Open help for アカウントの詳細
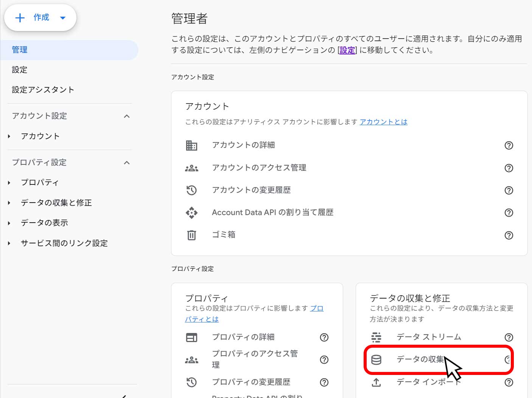 pyautogui.click(x=509, y=145)
